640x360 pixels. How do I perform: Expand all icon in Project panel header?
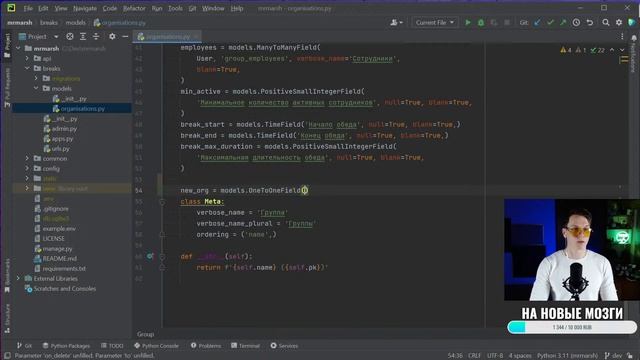[x=83, y=36]
